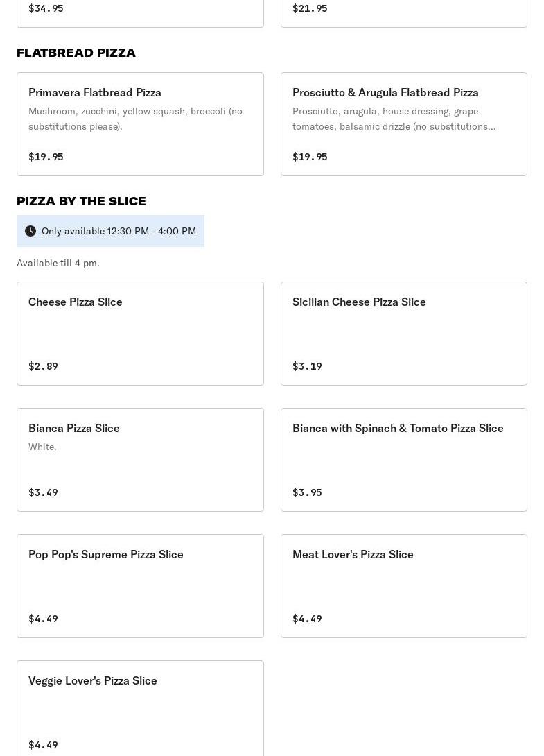Open Pop Pop's Supreme Pizza Slice

140,585
